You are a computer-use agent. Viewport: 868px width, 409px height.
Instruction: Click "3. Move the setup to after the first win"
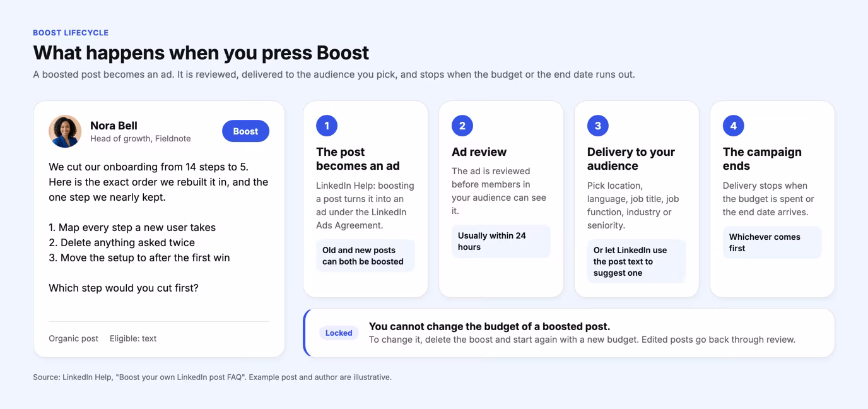[x=139, y=258]
